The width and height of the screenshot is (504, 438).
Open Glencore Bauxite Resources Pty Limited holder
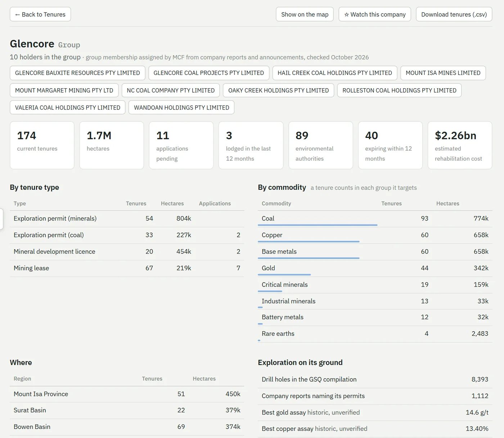[77, 73]
